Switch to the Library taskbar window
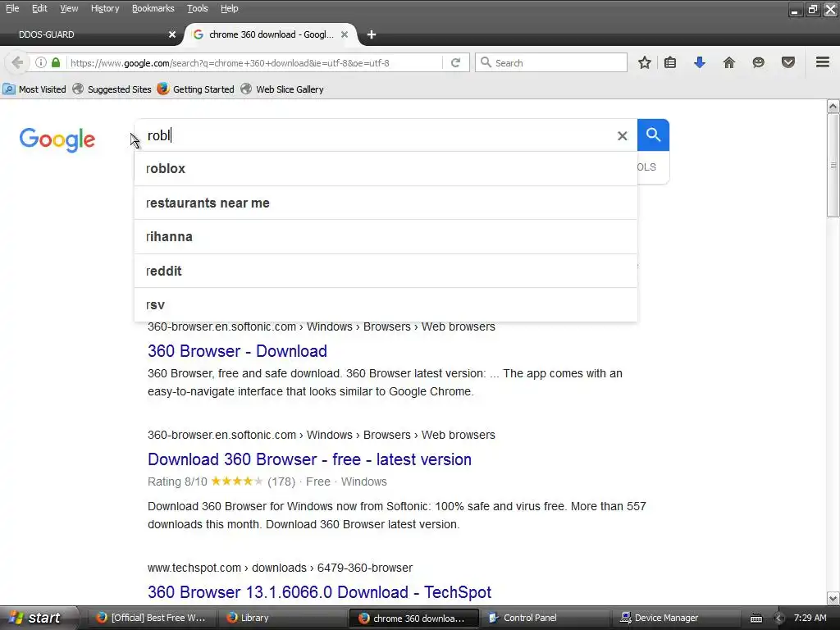 (282, 618)
